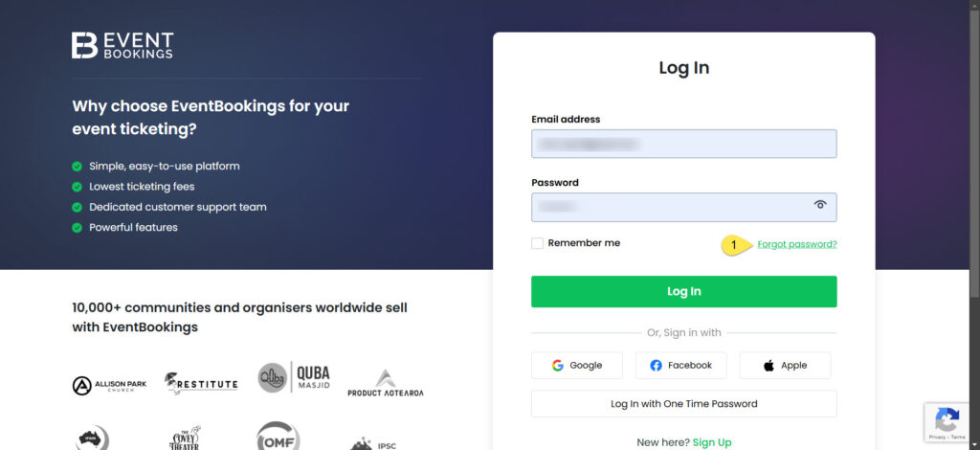The height and width of the screenshot is (450, 980).
Task: Focus the Email address field
Action: tap(683, 144)
